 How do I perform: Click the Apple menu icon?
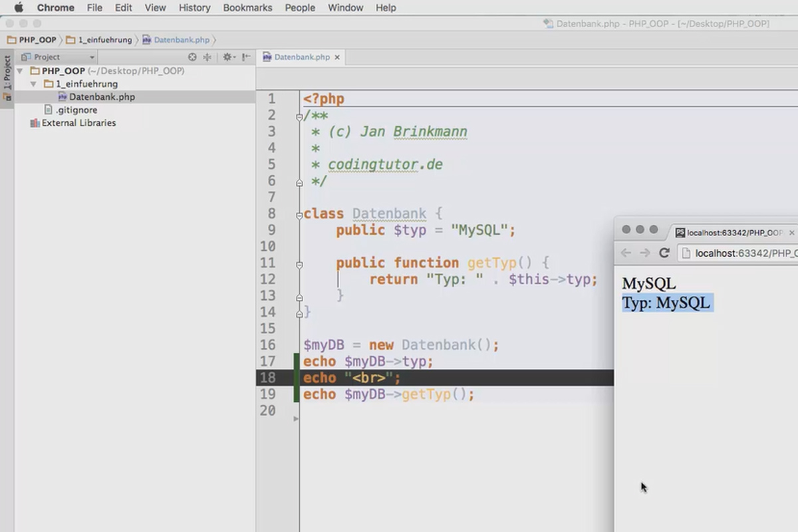[19, 8]
